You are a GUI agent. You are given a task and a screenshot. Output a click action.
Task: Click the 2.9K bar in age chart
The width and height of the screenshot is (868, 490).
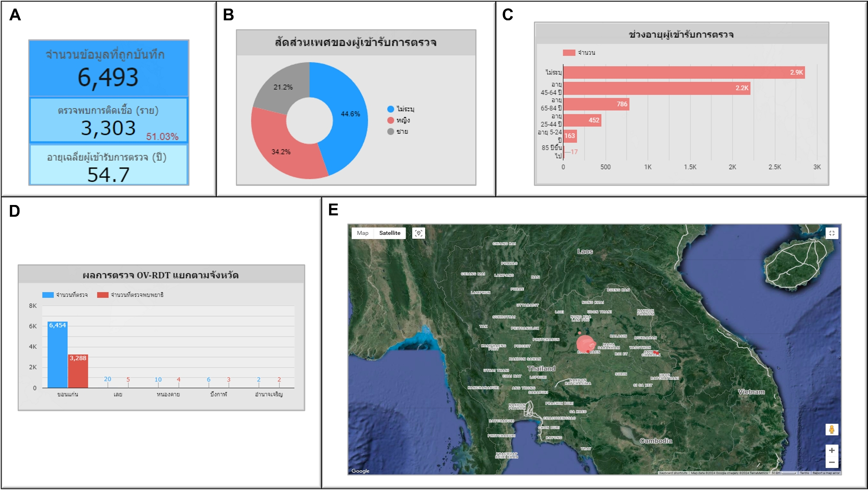click(683, 73)
